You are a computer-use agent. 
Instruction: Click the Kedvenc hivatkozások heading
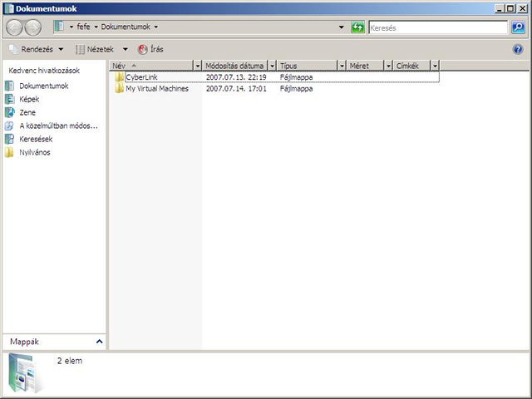click(44, 71)
